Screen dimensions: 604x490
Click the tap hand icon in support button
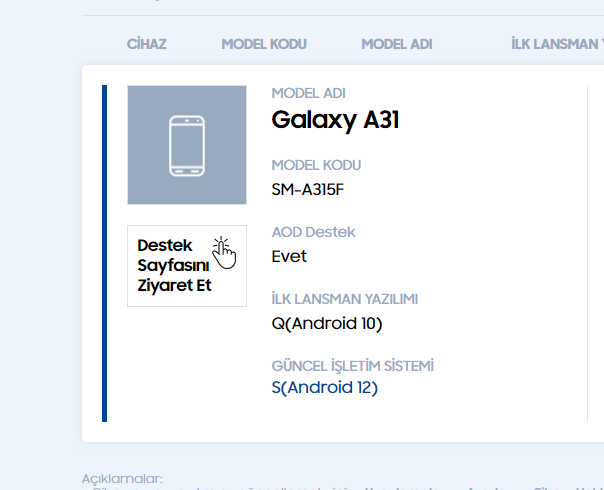tap(224, 252)
